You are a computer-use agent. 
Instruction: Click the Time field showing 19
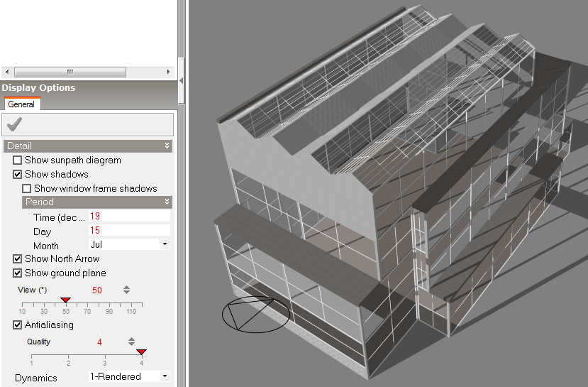tap(128, 216)
